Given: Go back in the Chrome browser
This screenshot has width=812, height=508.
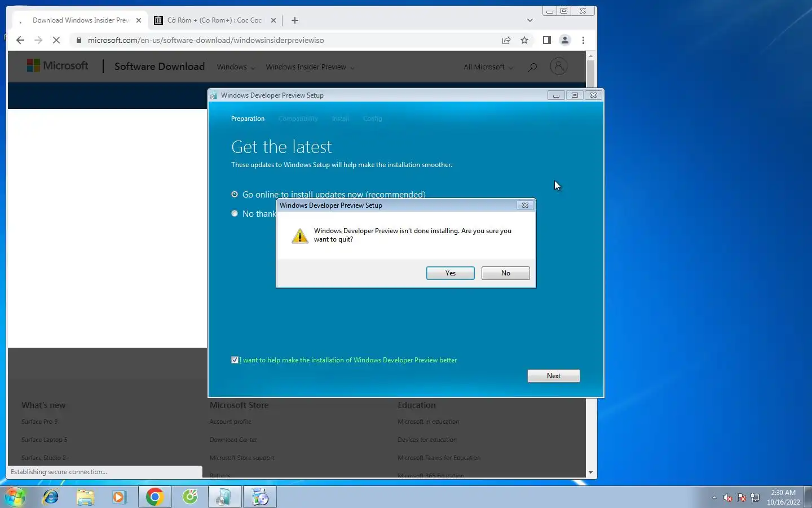Looking at the screenshot, I should [20, 40].
